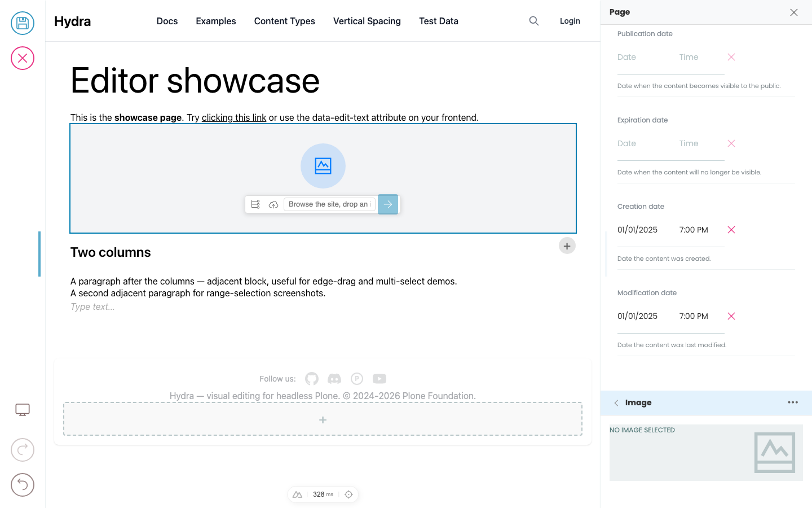This screenshot has height=508, width=812.
Task: Clear the Expiration date value
Action: [731, 143]
